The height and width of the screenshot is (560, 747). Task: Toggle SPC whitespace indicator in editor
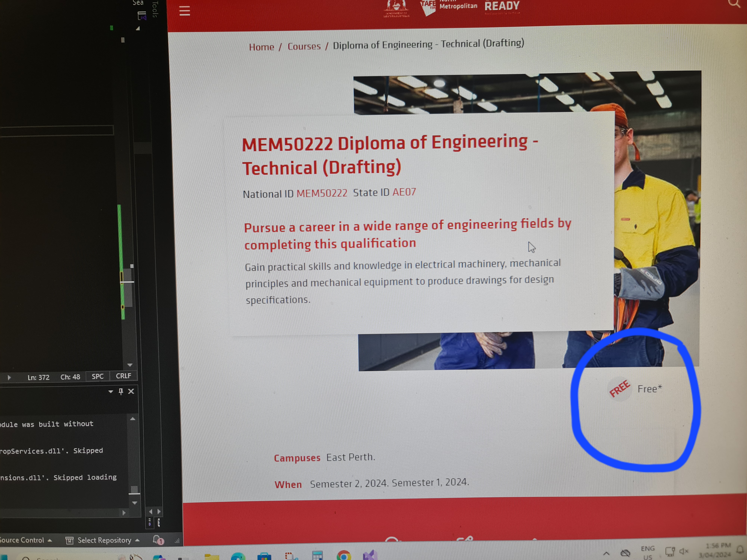(x=98, y=376)
